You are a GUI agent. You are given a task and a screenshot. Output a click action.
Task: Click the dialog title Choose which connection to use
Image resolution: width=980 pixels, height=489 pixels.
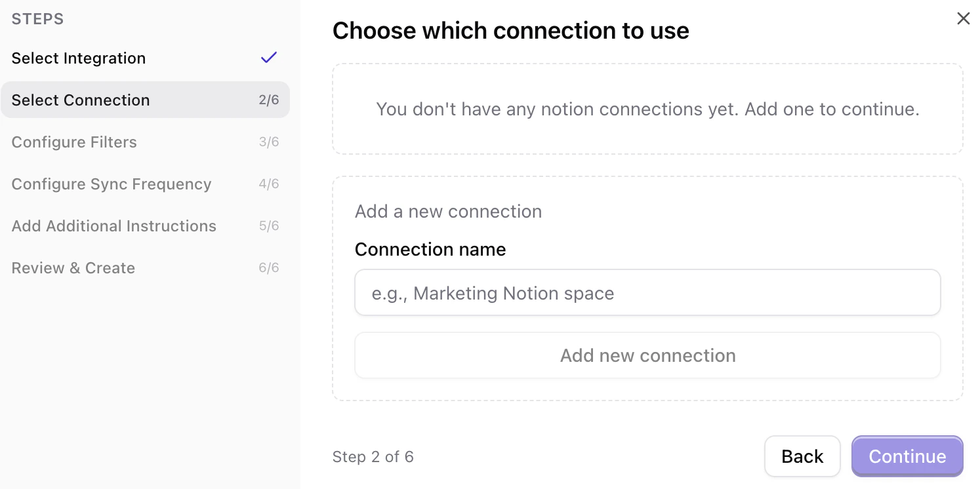[511, 30]
